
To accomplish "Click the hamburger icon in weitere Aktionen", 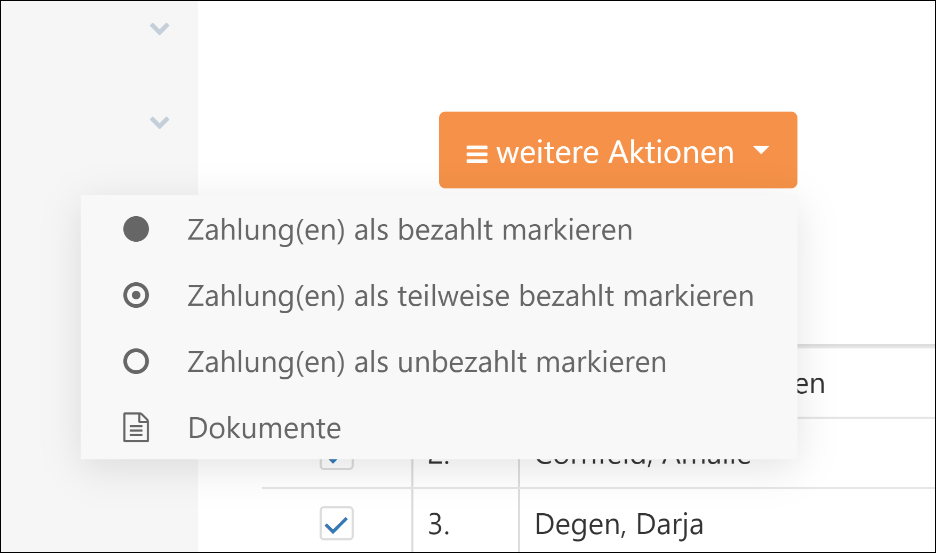I will pyautogui.click(x=477, y=154).
